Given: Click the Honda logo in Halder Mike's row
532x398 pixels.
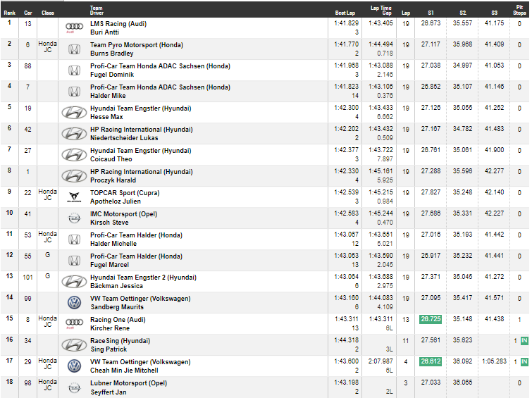Looking at the screenshot, I should (74, 92).
